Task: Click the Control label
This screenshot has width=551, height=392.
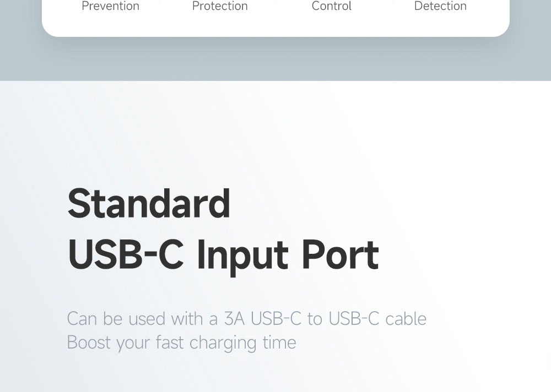Action: tap(331, 6)
